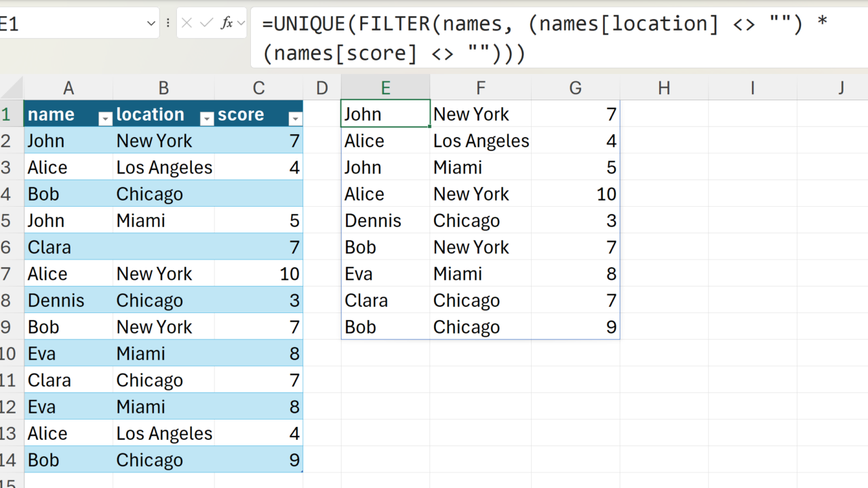Select column G header
The width and height of the screenshot is (868, 488).
click(575, 87)
